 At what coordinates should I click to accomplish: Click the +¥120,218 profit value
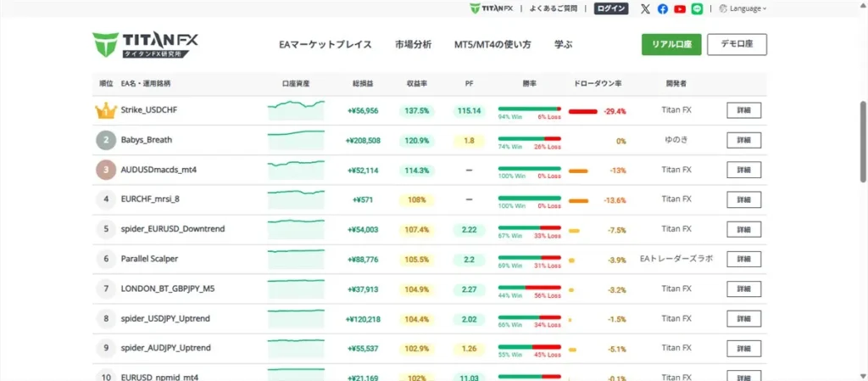363,320
